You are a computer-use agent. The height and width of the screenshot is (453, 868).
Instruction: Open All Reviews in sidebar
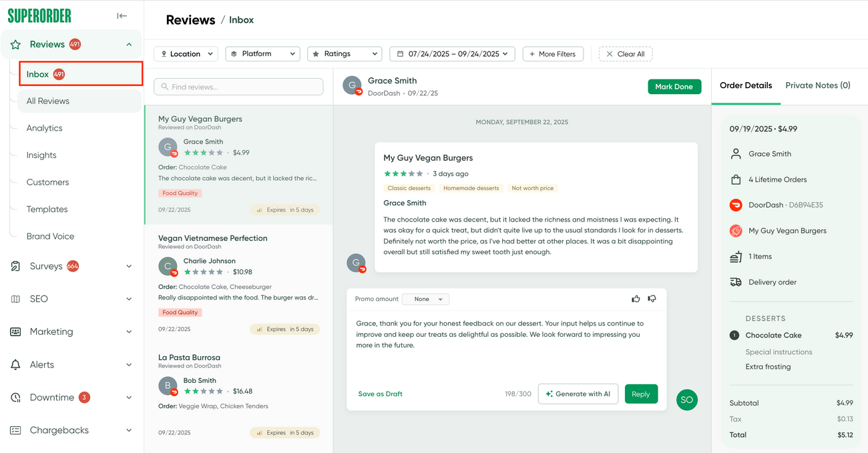click(79, 101)
